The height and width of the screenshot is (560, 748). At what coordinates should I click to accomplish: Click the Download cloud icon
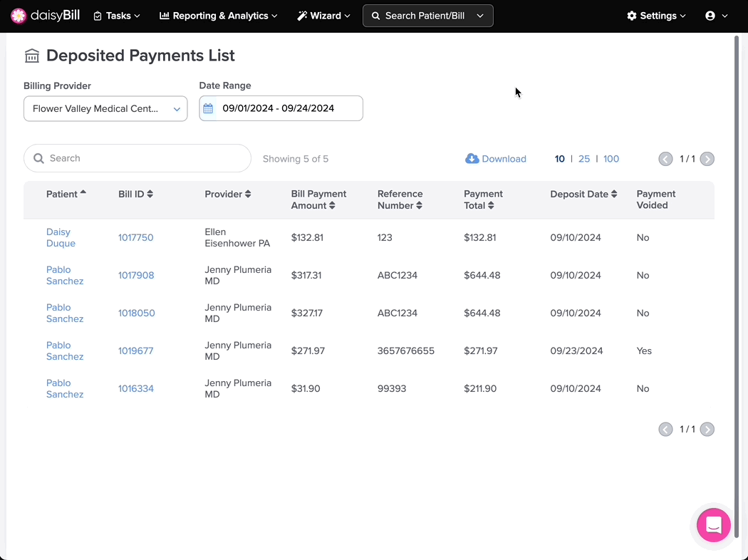pyautogui.click(x=472, y=159)
